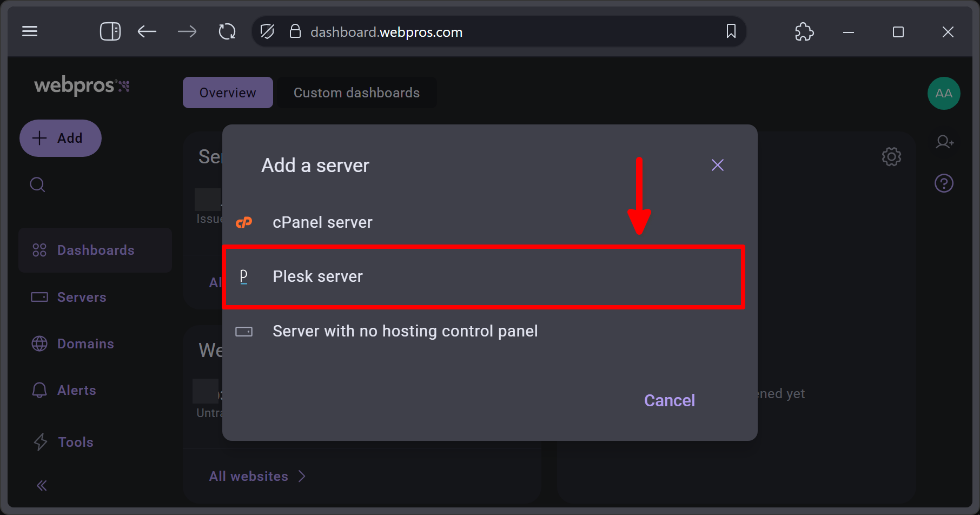Click the invite user icon
The image size is (980, 515).
[944, 142]
